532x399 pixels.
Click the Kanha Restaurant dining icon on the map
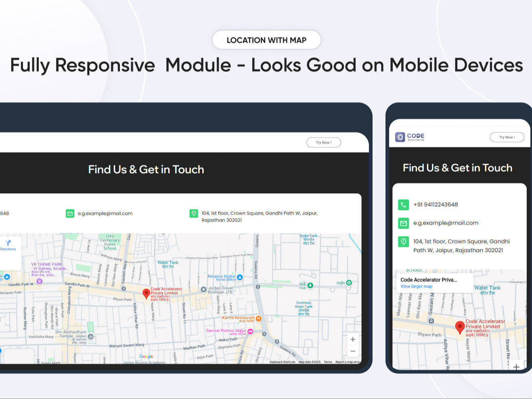coord(258,318)
